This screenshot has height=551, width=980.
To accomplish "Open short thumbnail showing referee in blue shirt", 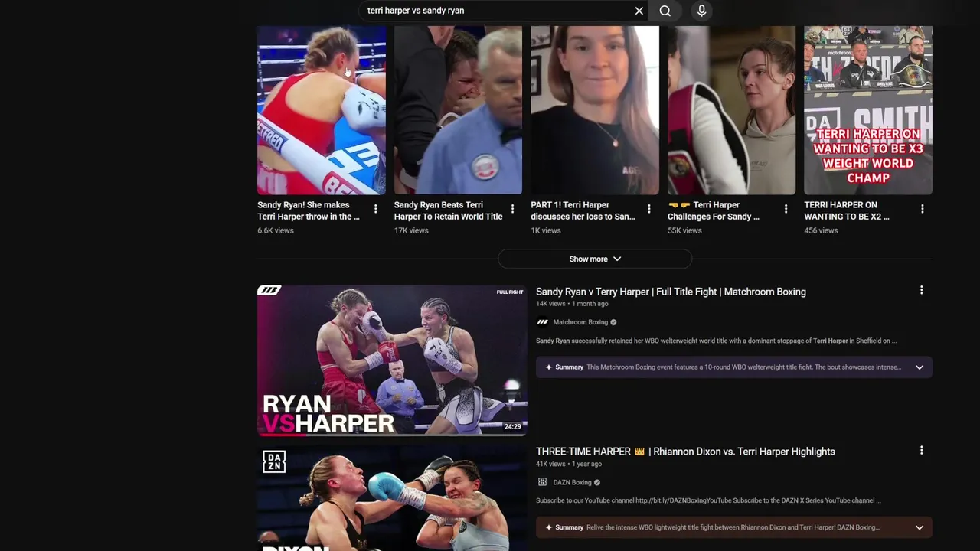I will 458,110.
